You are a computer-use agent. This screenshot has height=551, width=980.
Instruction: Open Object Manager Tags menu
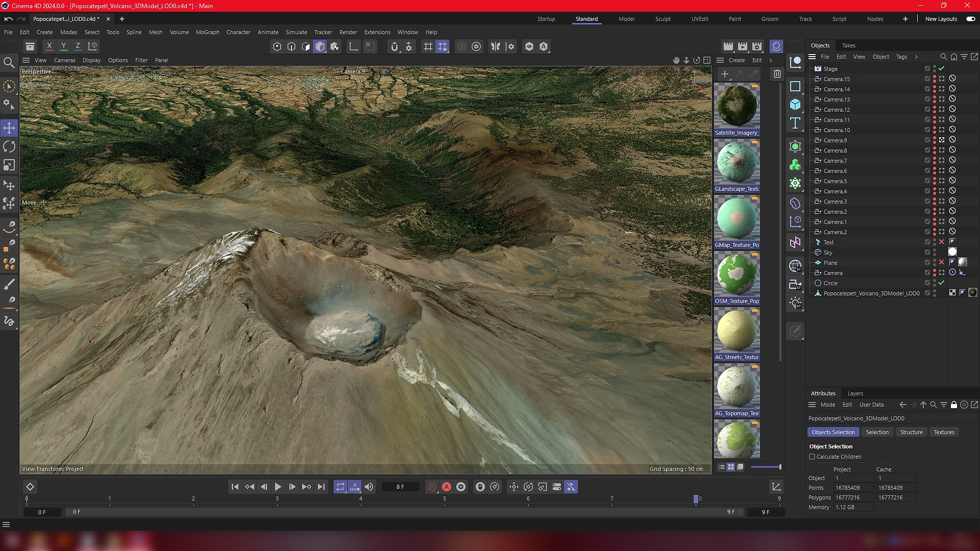point(901,57)
